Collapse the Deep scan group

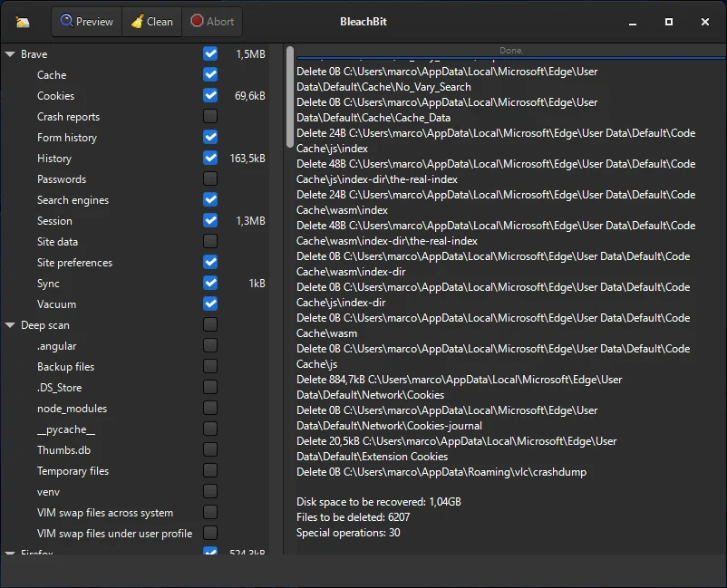click(10, 325)
